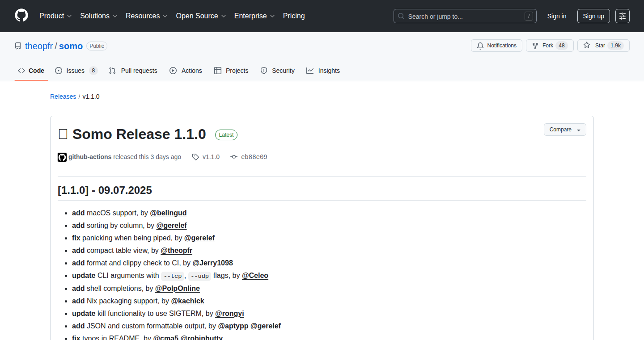The width and height of the screenshot is (644, 340).
Task: Click the repository book icon beside theopfr
Action: [18, 46]
